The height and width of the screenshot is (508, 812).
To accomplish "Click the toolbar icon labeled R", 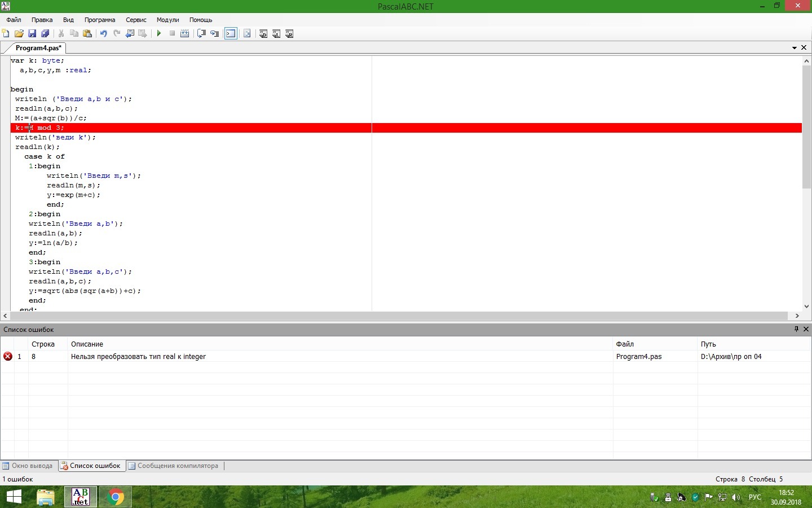I will click(289, 34).
